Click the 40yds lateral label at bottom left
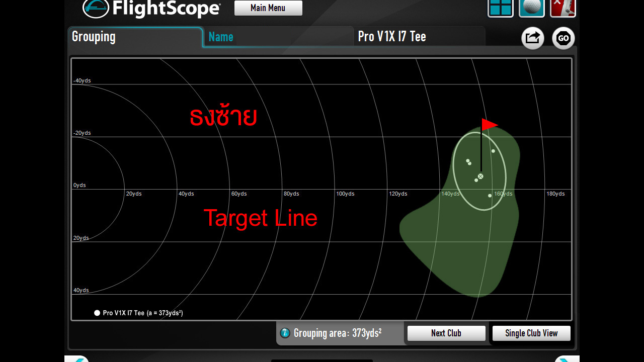The width and height of the screenshot is (644, 362). (81, 290)
